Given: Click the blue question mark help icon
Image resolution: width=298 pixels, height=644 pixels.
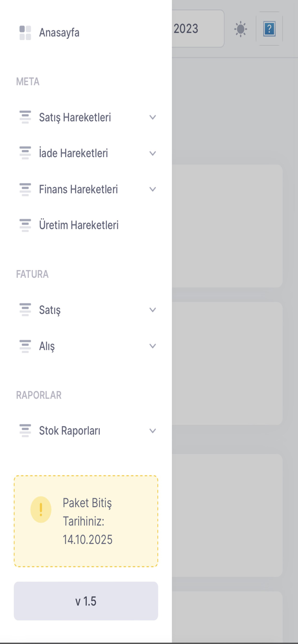Looking at the screenshot, I should 269,29.
